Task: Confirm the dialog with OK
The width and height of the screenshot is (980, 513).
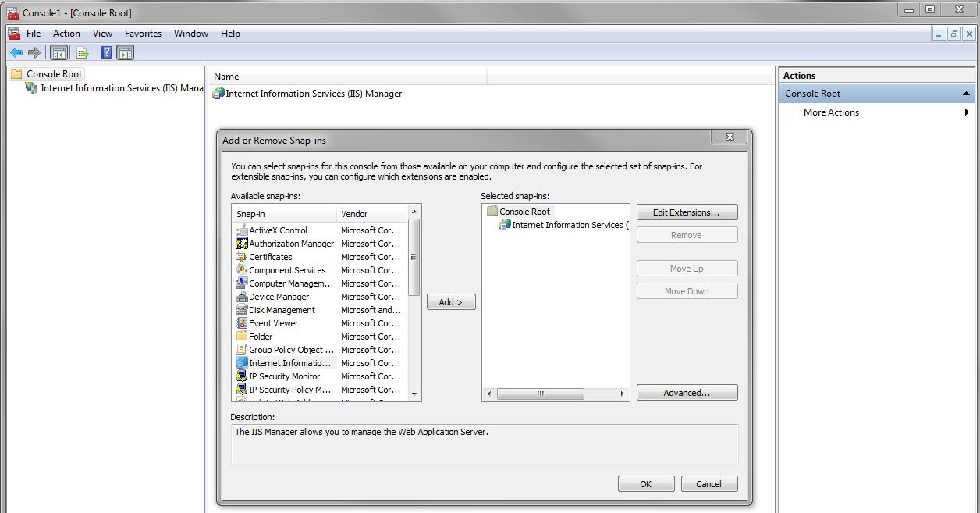Action: 646,484
